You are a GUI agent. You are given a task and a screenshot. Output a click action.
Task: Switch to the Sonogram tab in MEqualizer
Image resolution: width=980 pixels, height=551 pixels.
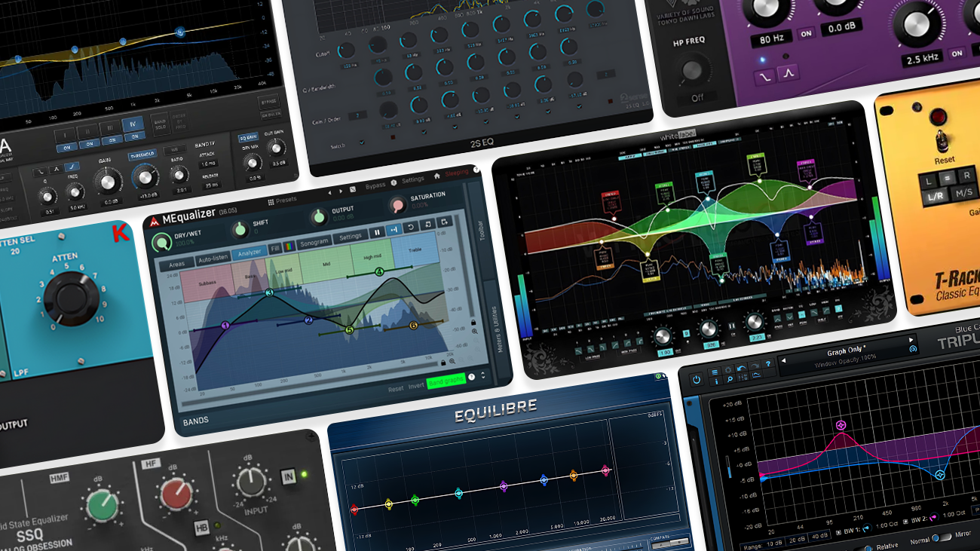[x=314, y=243]
